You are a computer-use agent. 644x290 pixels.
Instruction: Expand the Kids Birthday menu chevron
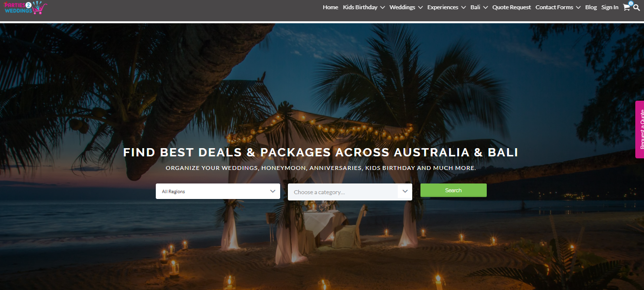point(382,7)
